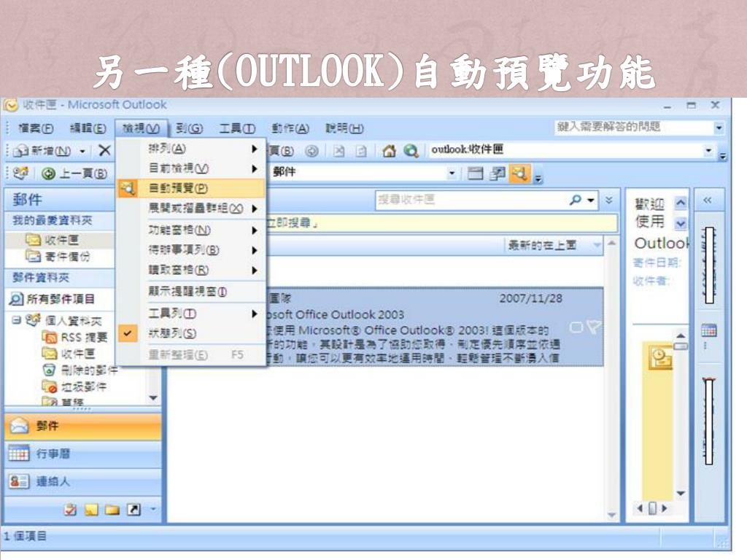Viewport: 747px width, 560px height.
Task: Click the flag icon on the message
Action: pyautogui.click(x=594, y=327)
